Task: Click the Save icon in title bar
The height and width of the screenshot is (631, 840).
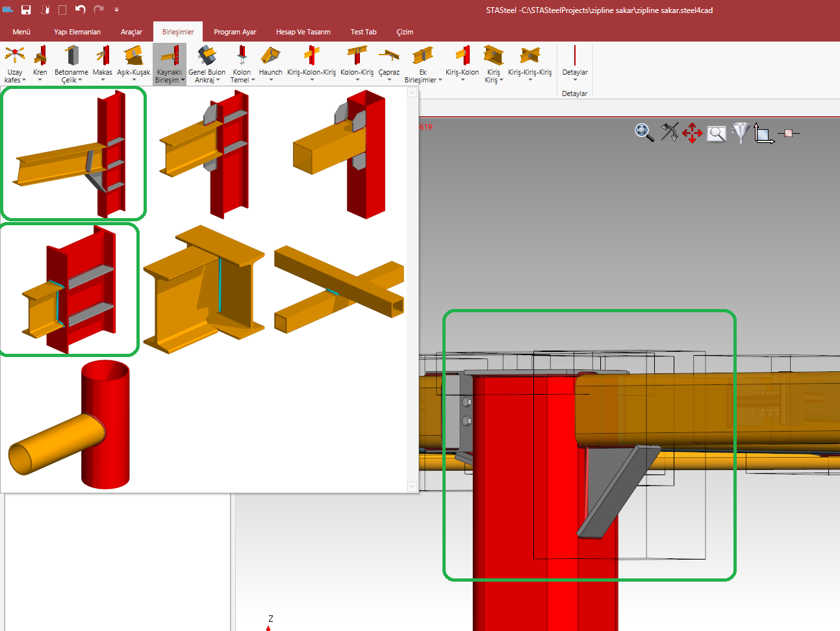Action: pos(26,10)
